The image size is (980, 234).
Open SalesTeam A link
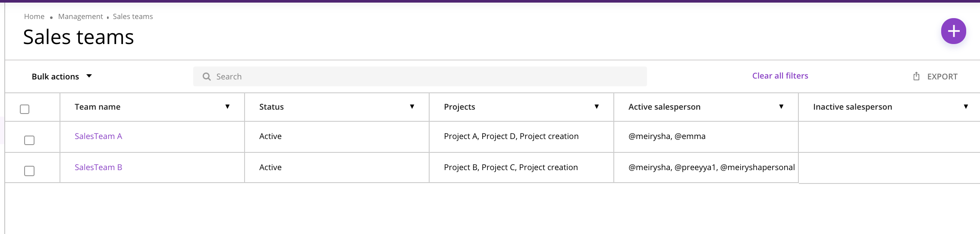coord(98,136)
